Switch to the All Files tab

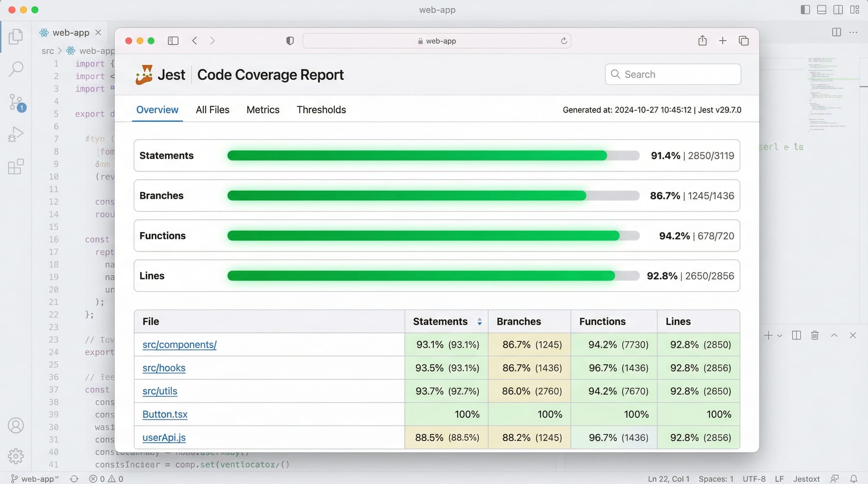coord(212,110)
